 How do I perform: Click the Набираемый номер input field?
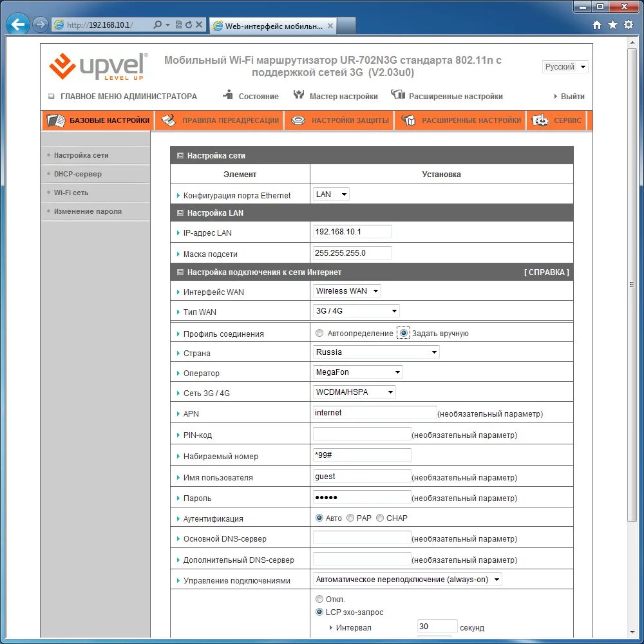tap(362, 455)
